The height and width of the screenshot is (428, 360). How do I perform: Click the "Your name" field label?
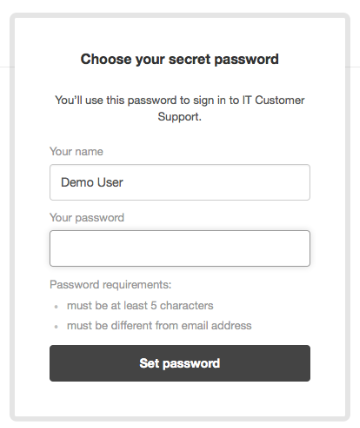point(76,151)
